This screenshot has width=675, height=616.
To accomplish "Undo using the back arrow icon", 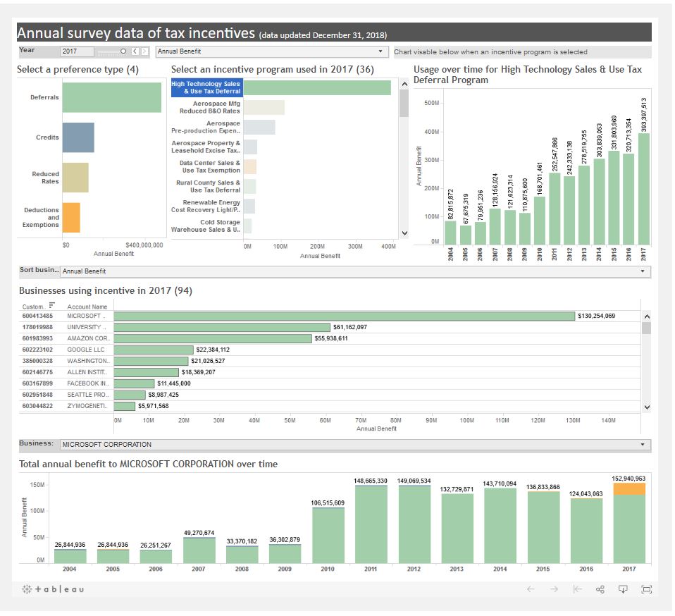I will tap(531, 589).
